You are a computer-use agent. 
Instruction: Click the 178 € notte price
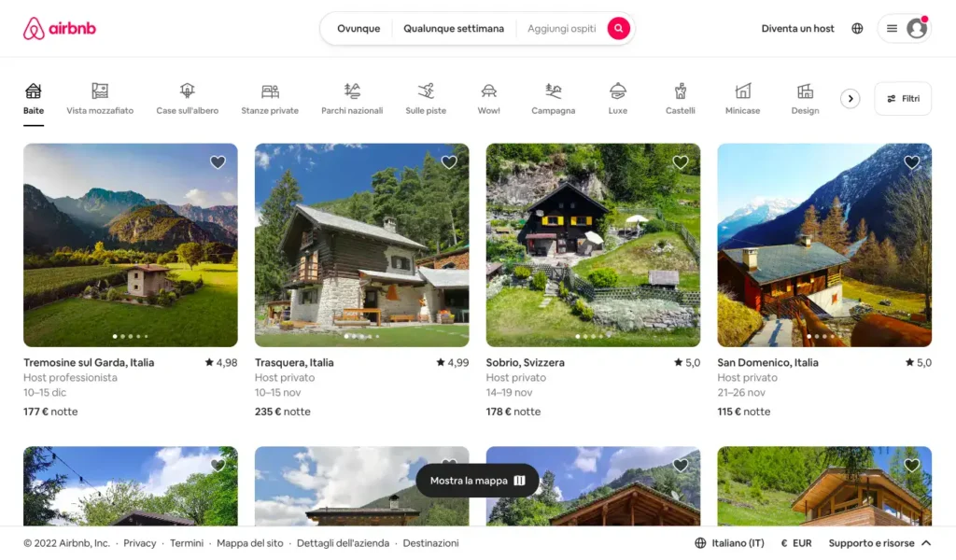pos(513,412)
